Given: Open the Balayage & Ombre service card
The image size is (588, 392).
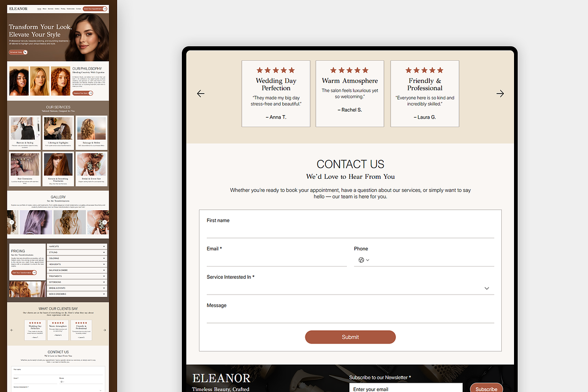Looking at the screenshot, I should (92, 133).
